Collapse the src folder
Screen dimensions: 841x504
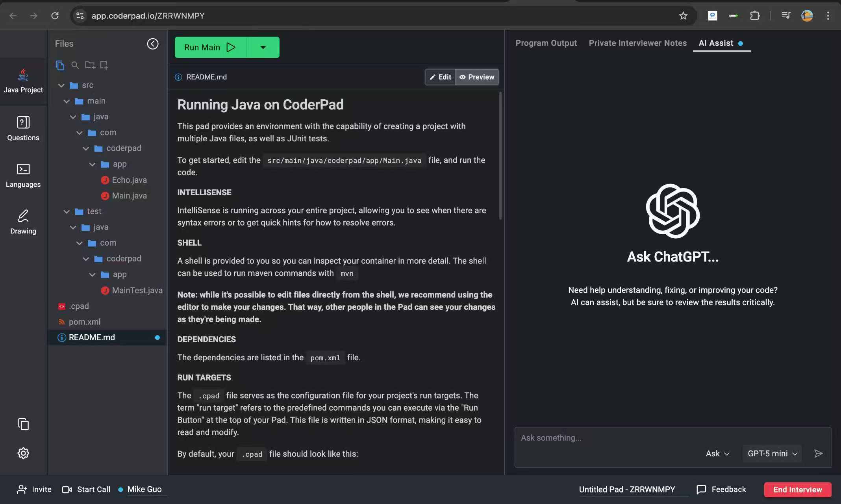(x=62, y=85)
